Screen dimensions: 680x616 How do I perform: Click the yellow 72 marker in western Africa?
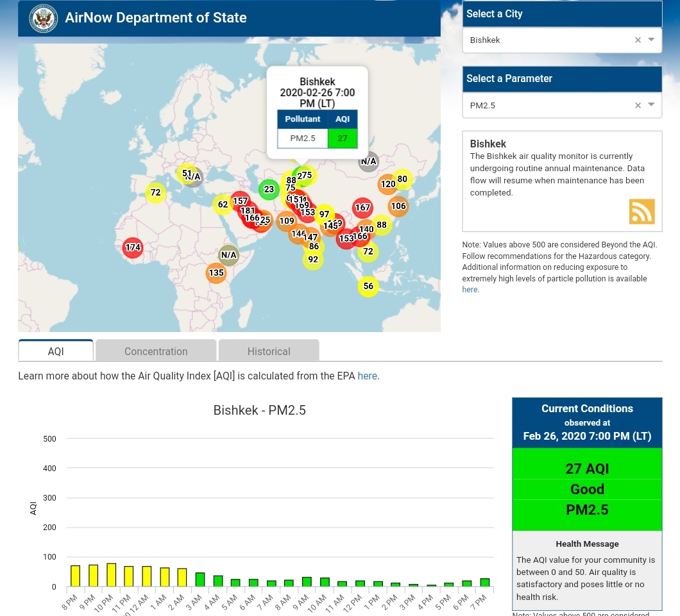point(155,192)
